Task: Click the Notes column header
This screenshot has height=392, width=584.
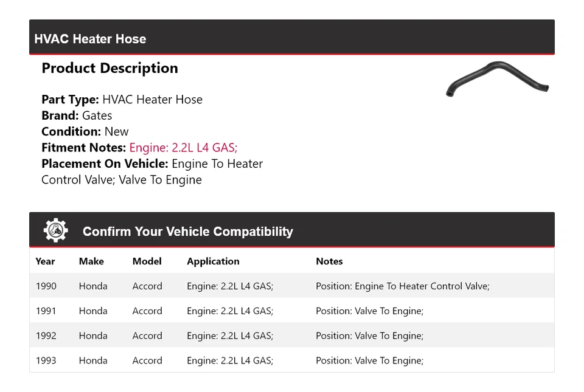Action: pos(329,261)
